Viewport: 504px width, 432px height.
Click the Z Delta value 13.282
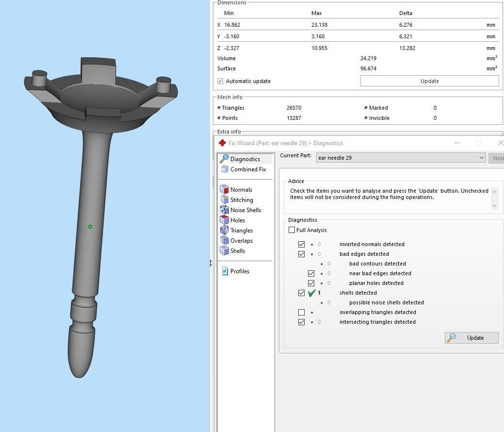pyautogui.click(x=407, y=48)
